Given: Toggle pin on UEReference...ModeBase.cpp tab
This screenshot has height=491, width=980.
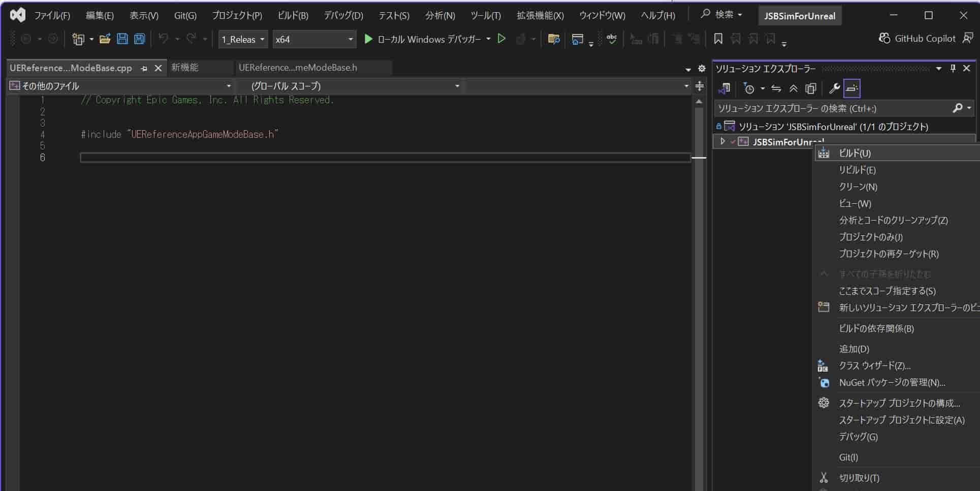Looking at the screenshot, I should coord(144,68).
